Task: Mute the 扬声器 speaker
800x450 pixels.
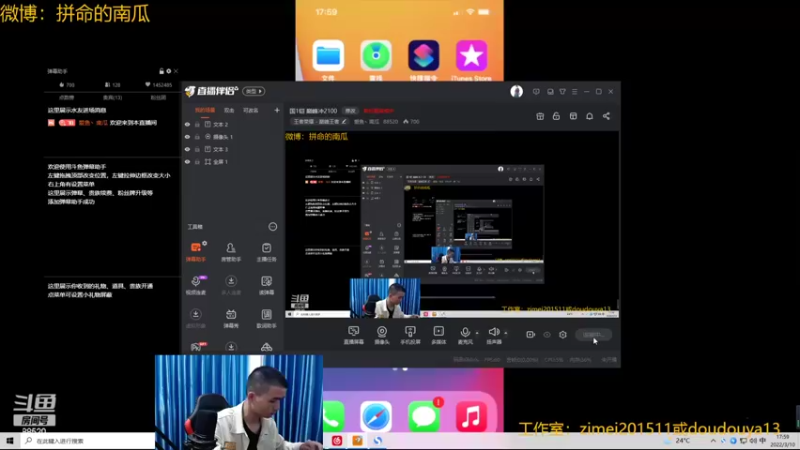Action: (x=493, y=332)
